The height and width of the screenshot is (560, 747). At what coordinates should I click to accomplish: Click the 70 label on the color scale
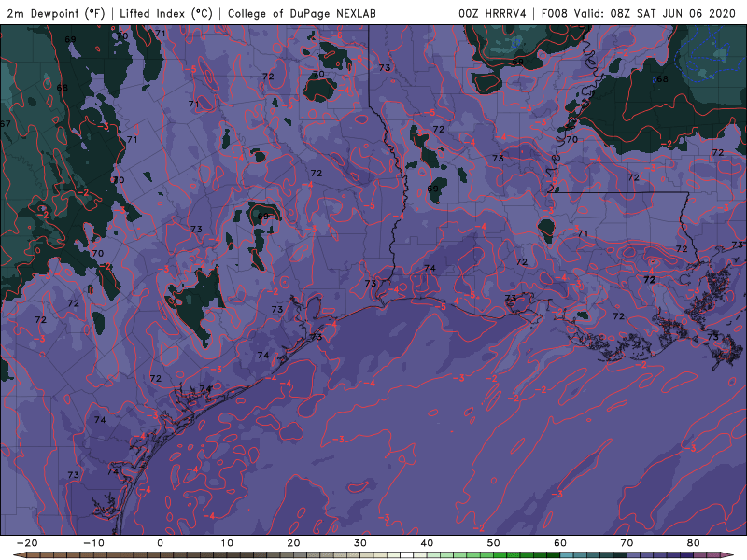point(627,543)
